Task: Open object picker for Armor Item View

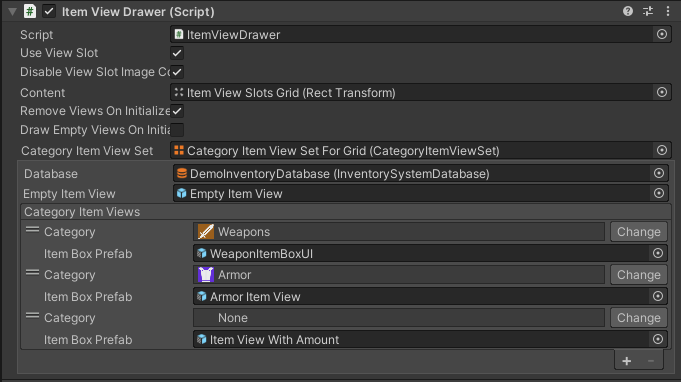Action: coord(658,296)
